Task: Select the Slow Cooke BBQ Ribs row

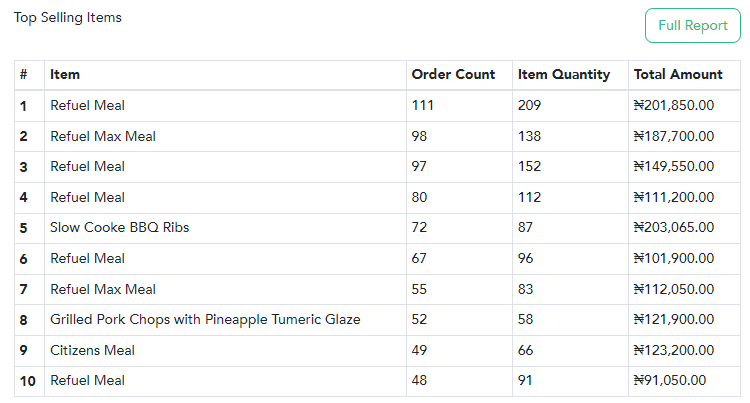Action: (377, 228)
